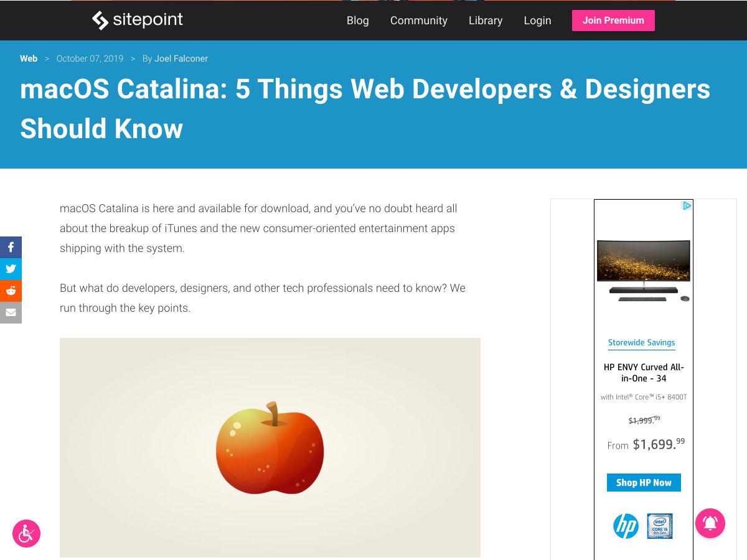Open the Community menu item

418,21
